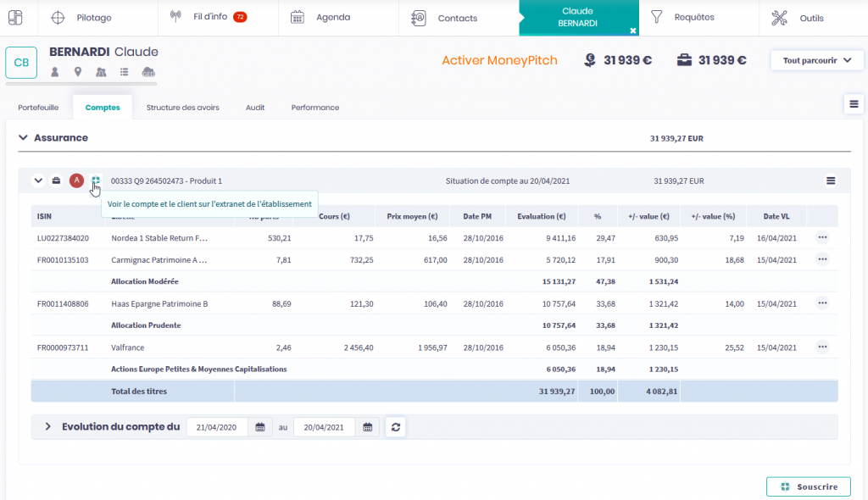Collapse the Produit 1 account details

[38, 181]
